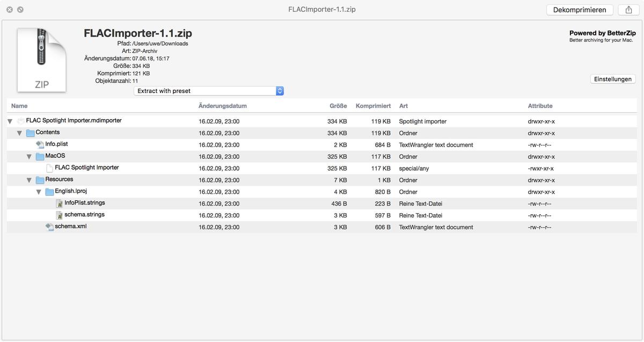This screenshot has height=342, width=644.
Task: Select schema.xml file name
Action: click(x=71, y=227)
